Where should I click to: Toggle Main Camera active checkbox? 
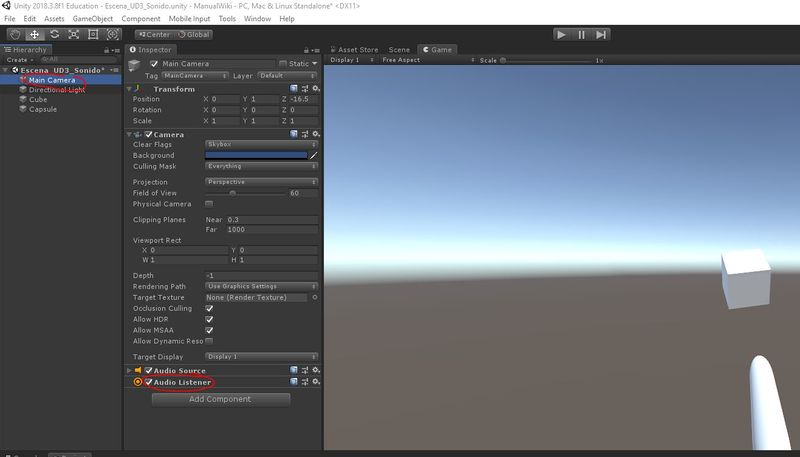click(x=154, y=64)
